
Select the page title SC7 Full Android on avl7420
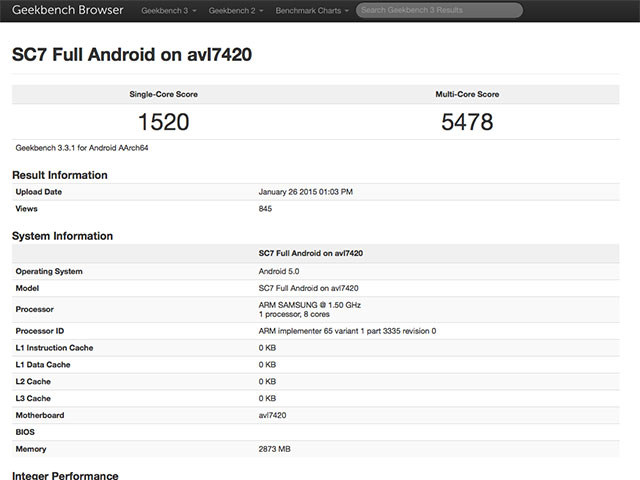coord(132,54)
